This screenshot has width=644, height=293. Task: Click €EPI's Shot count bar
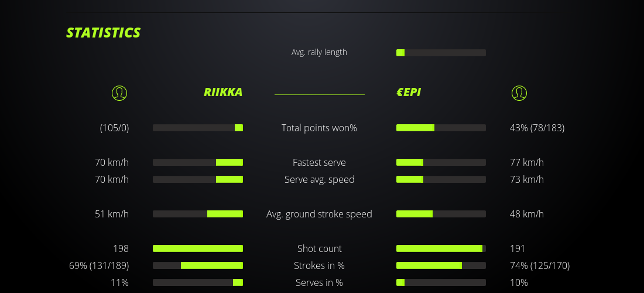point(441,248)
